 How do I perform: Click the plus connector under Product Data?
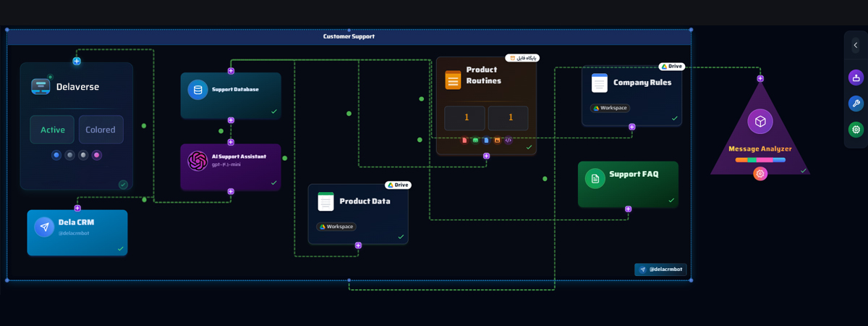tap(358, 246)
